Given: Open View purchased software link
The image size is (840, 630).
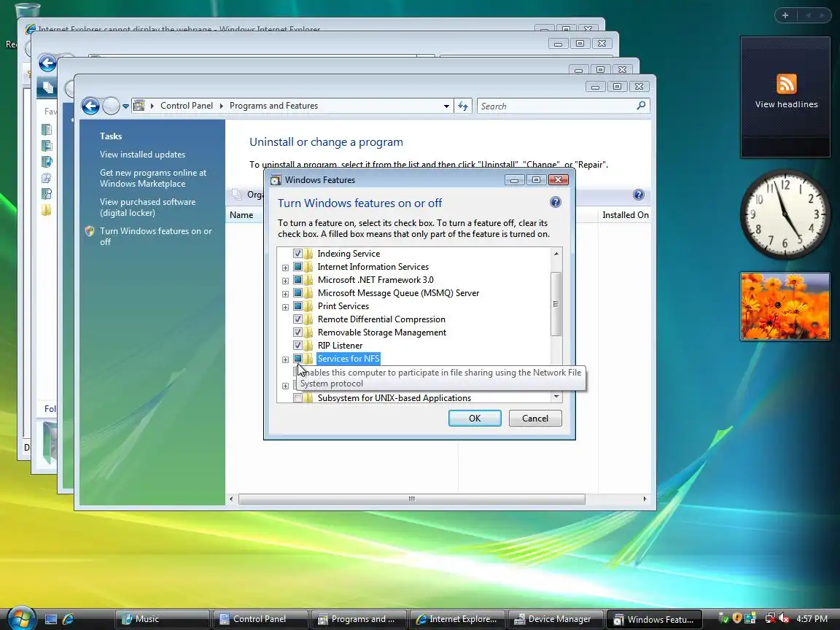Looking at the screenshot, I should click(x=147, y=207).
